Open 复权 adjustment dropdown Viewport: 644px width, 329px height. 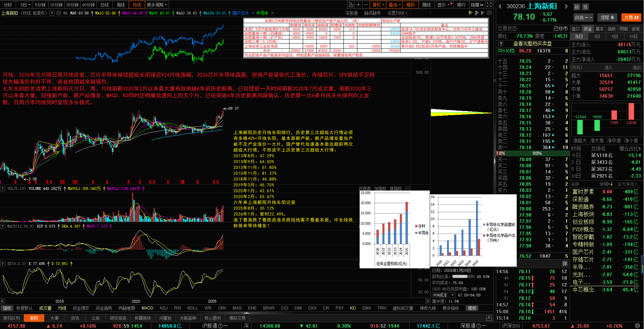point(378,5)
